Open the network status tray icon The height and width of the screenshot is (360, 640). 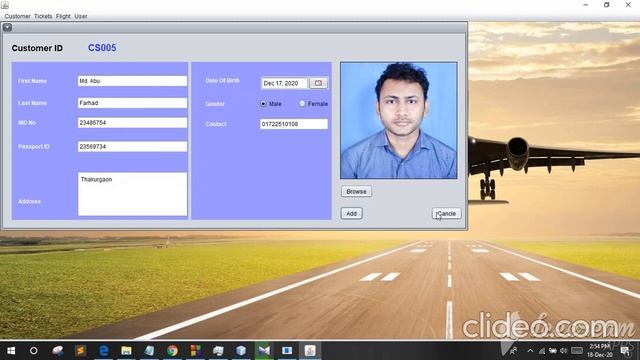coord(542,351)
